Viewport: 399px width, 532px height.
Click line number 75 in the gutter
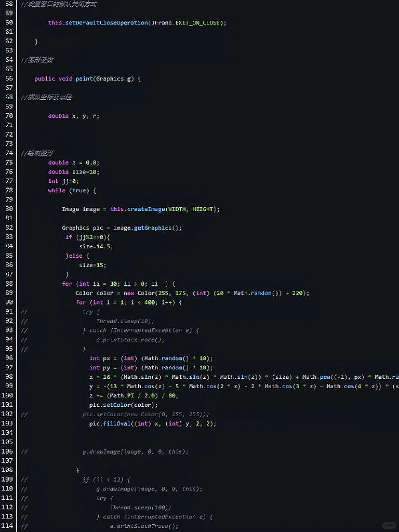(x=9, y=162)
